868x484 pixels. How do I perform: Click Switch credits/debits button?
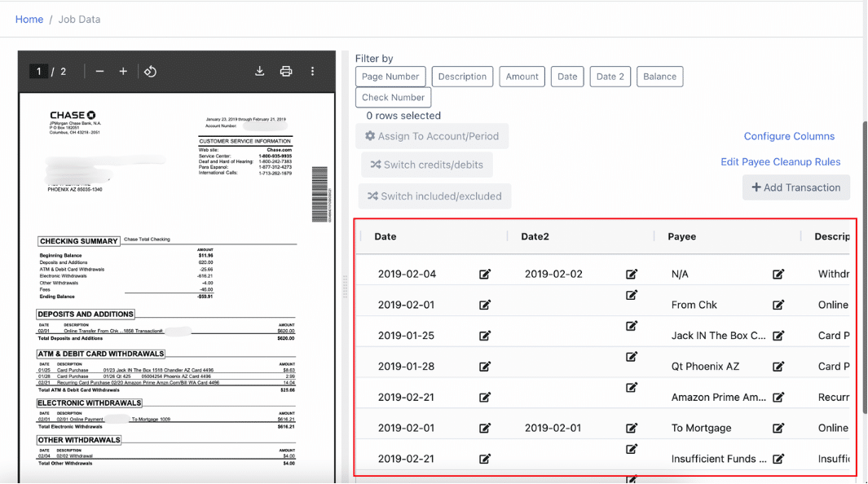427,165
